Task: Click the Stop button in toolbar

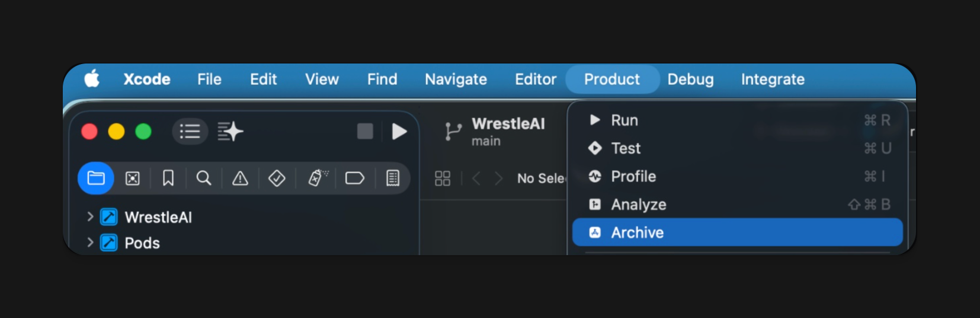Action: click(x=365, y=131)
